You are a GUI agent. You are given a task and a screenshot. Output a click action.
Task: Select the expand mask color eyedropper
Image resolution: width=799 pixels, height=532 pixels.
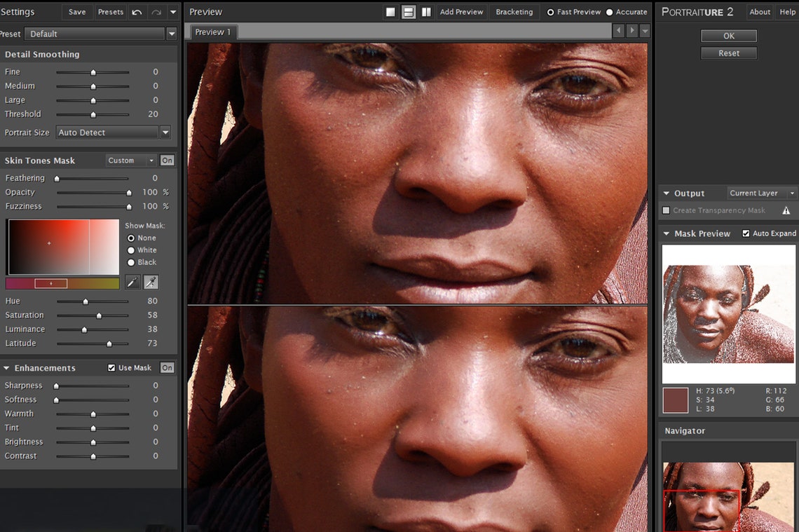pos(151,282)
